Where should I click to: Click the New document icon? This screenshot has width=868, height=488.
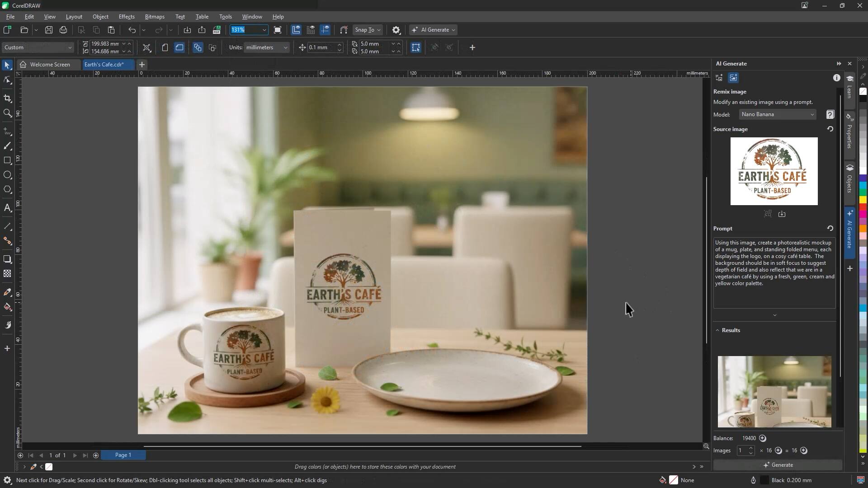click(x=7, y=30)
